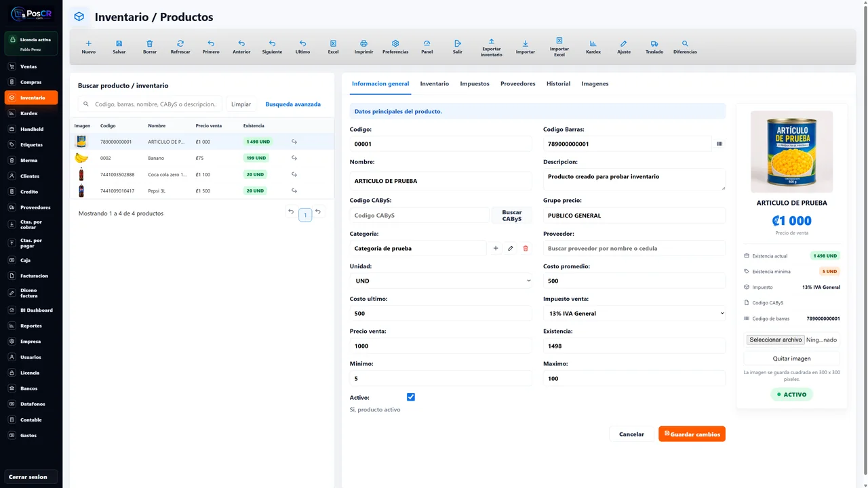Expand the Unidad UND dropdown
The height and width of the screenshot is (488, 868).
click(441, 281)
